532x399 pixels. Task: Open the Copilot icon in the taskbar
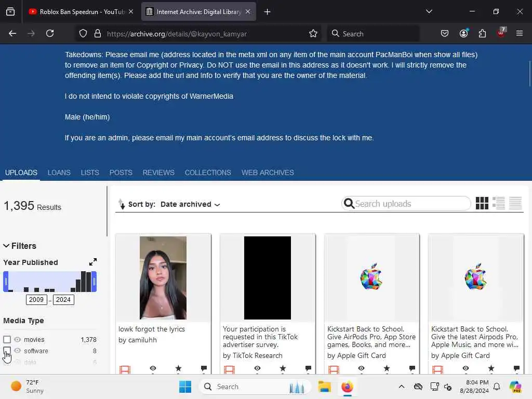(x=515, y=387)
